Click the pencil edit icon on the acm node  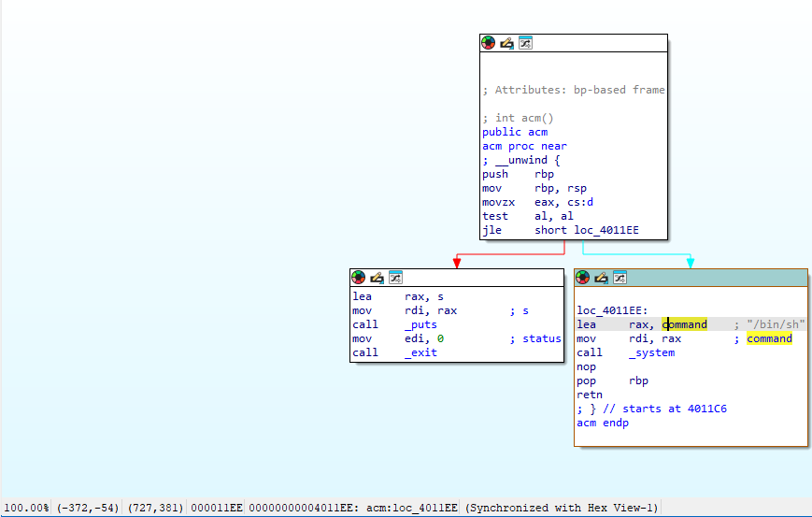click(x=506, y=43)
